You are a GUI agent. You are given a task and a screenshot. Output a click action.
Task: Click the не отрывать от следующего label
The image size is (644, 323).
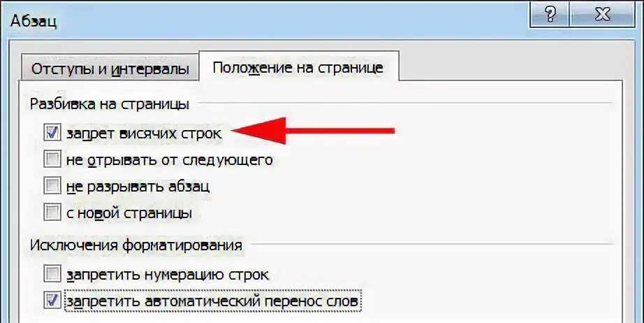[169, 160]
